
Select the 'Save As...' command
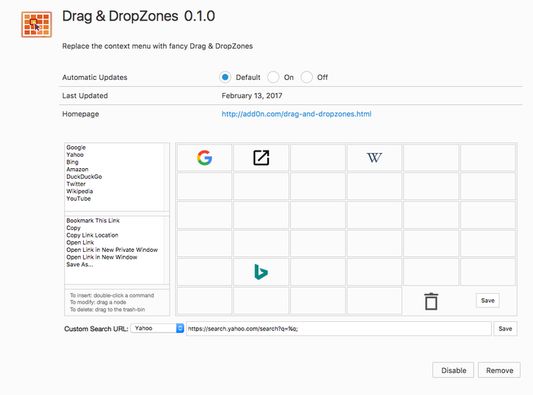click(79, 264)
